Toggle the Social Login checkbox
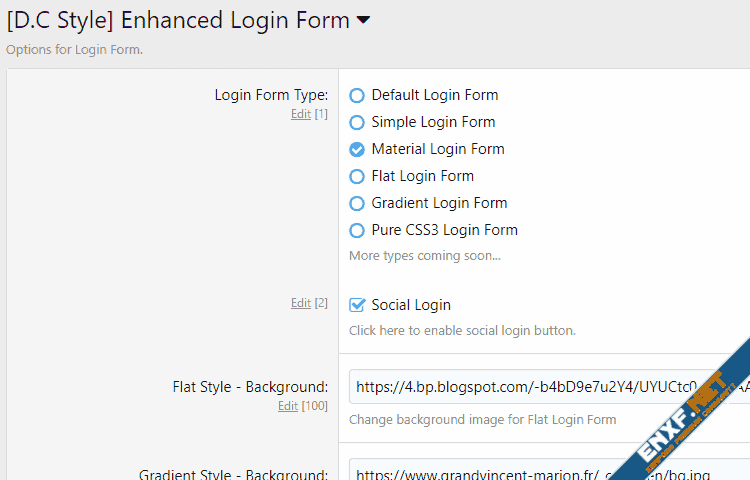Screen dimensions: 750x480 [357, 305]
